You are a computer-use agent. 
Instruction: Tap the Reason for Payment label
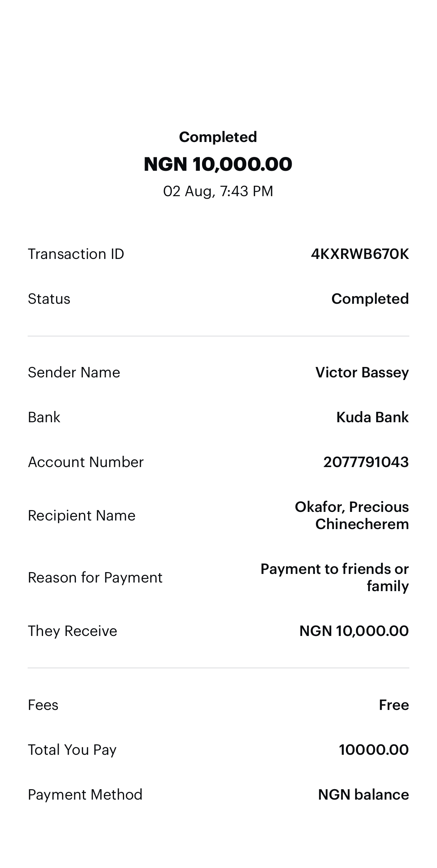(95, 578)
